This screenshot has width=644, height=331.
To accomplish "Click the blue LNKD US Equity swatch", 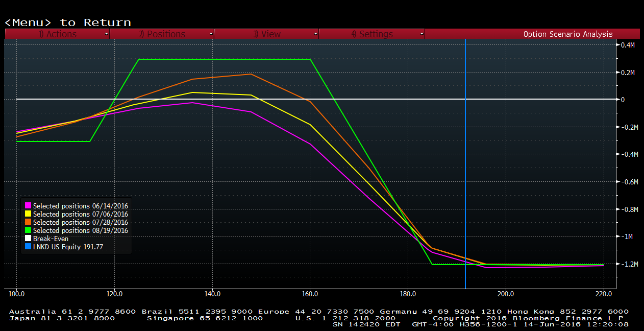I will [28, 247].
